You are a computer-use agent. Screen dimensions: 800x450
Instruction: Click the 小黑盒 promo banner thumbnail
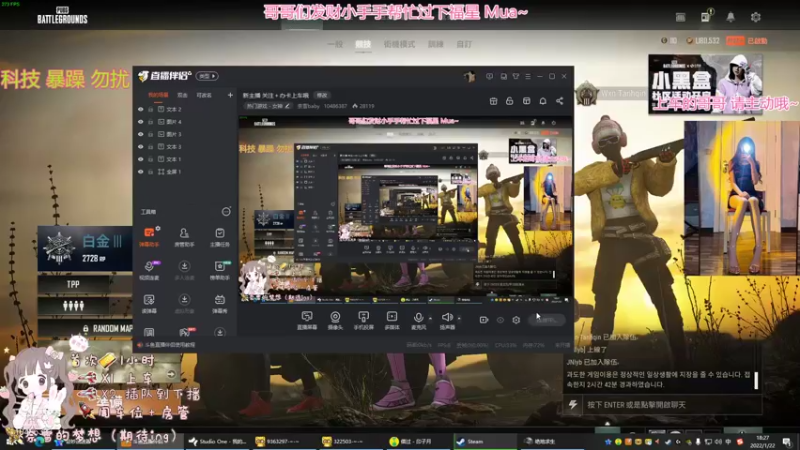click(705, 84)
